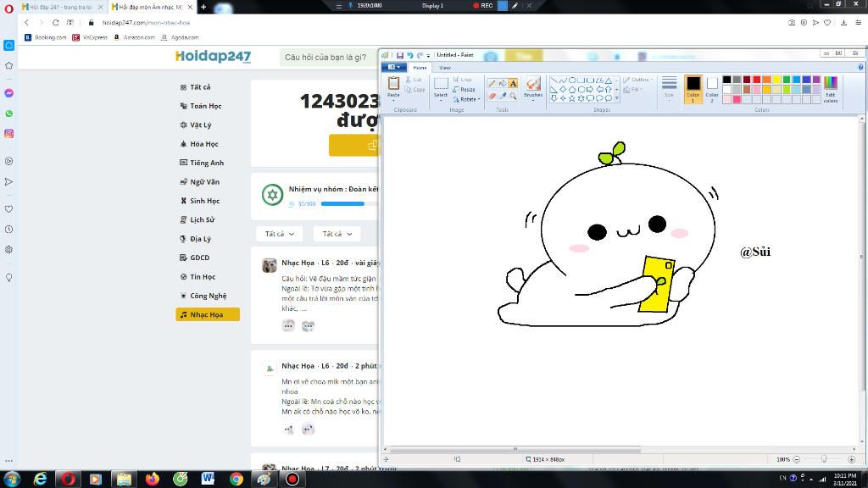868x488 pixels.
Task: Click the Save icon in Paint title bar
Action: tap(400, 55)
